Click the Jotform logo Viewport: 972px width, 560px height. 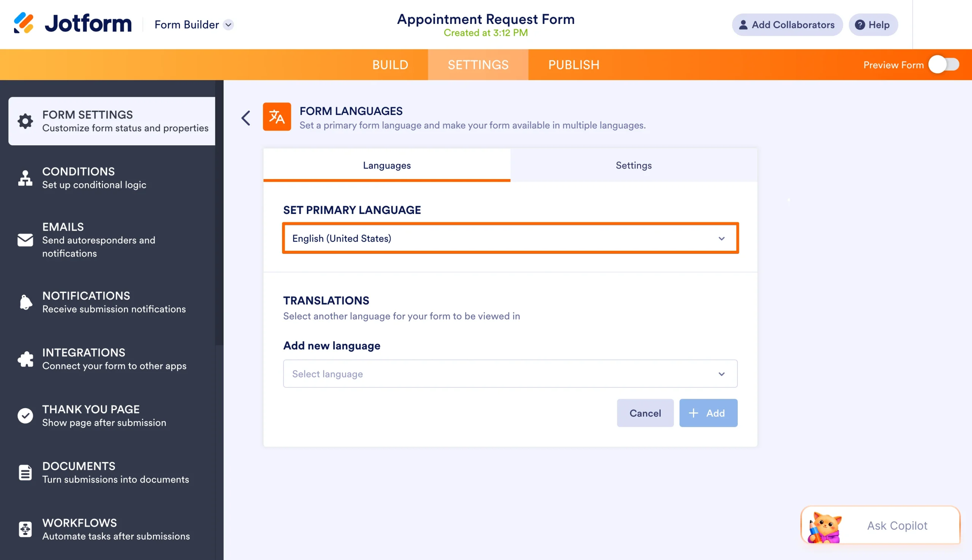point(73,24)
